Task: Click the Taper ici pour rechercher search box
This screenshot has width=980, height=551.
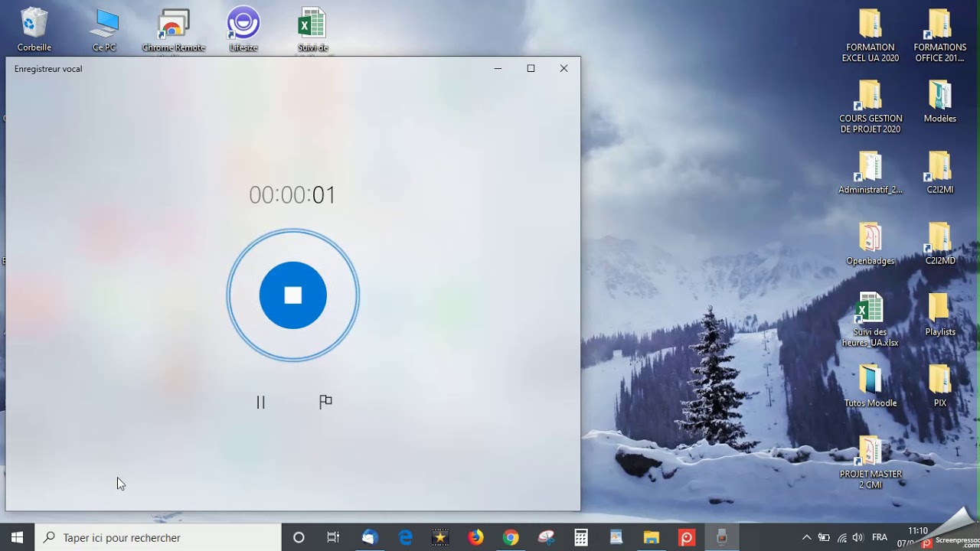Action: [158, 537]
